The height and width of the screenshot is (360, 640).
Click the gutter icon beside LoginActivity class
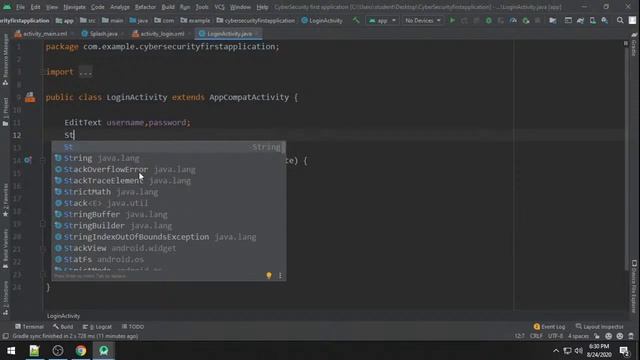point(30,97)
